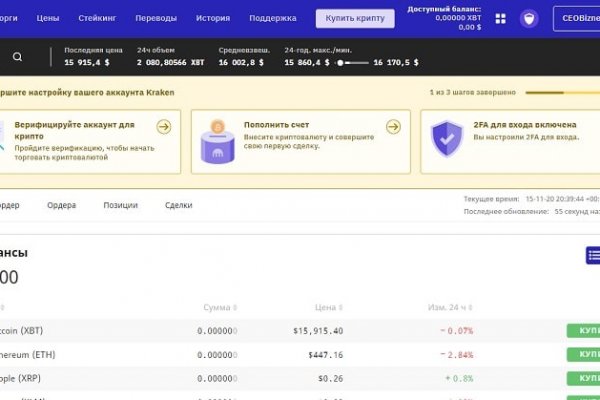Click the 2FA shield checkmark icon

tap(446, 144)
